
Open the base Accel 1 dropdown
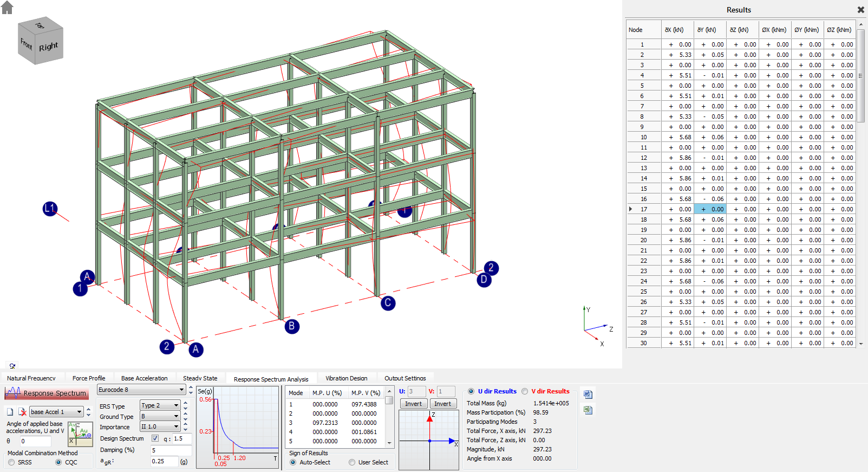[x=57, y=412]
